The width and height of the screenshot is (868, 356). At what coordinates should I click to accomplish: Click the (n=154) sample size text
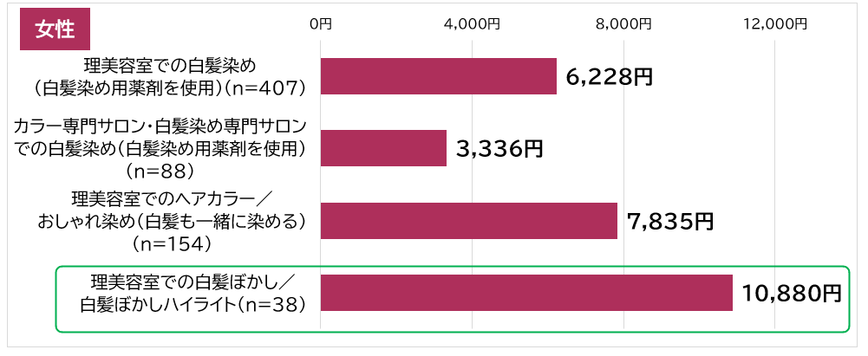pos(170,243)
